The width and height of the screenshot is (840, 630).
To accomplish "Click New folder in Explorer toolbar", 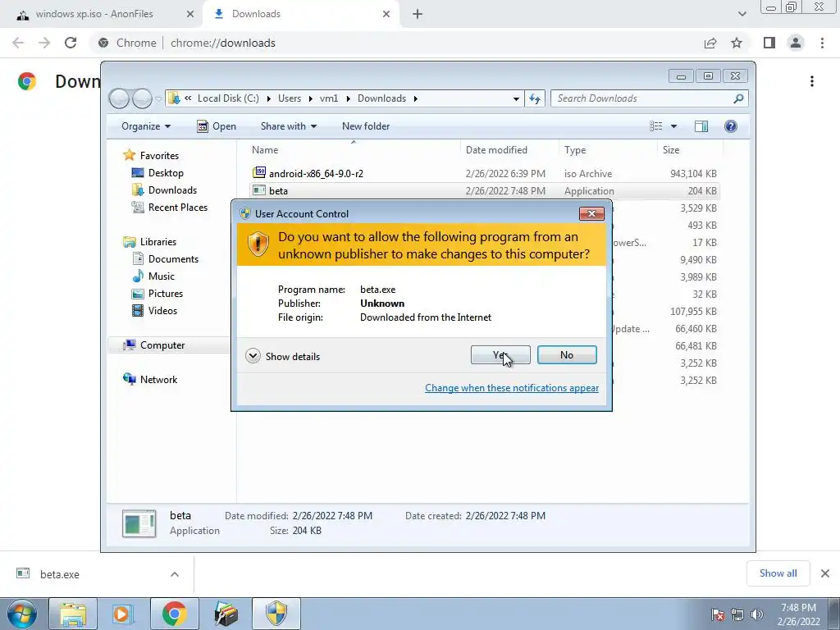I will pyautogui.click(x=366, y=126).
